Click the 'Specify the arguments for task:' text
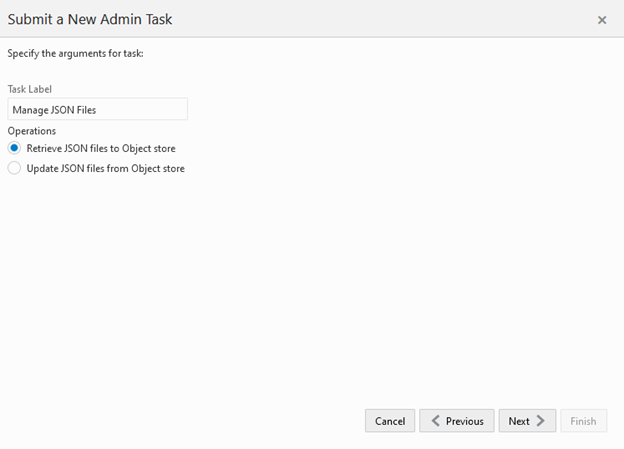624x449 pixels. pyautogui.click(x=75, y=53)
